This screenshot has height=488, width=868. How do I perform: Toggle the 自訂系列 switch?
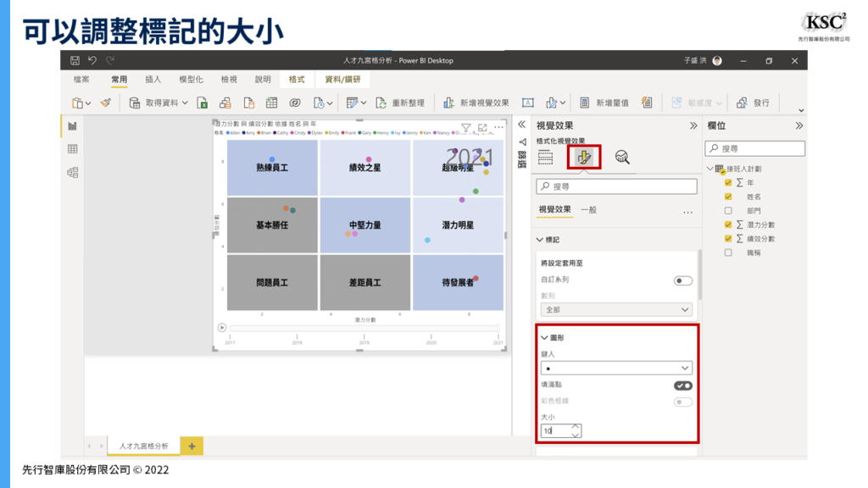point(683,280)
